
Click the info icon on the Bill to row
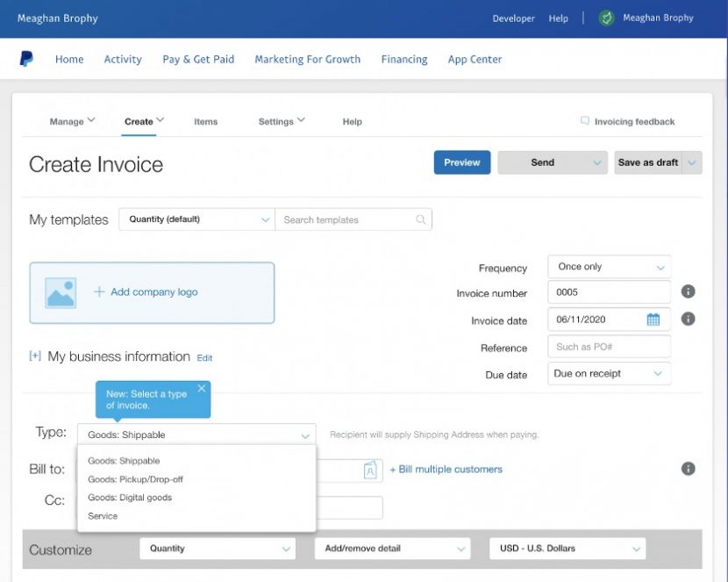[688, 469]
